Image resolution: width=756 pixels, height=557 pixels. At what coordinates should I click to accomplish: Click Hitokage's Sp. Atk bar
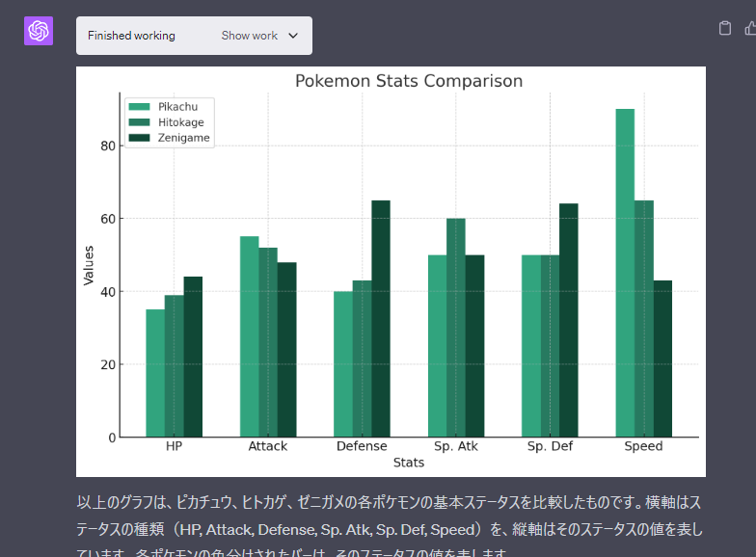[x=455, y=328]
